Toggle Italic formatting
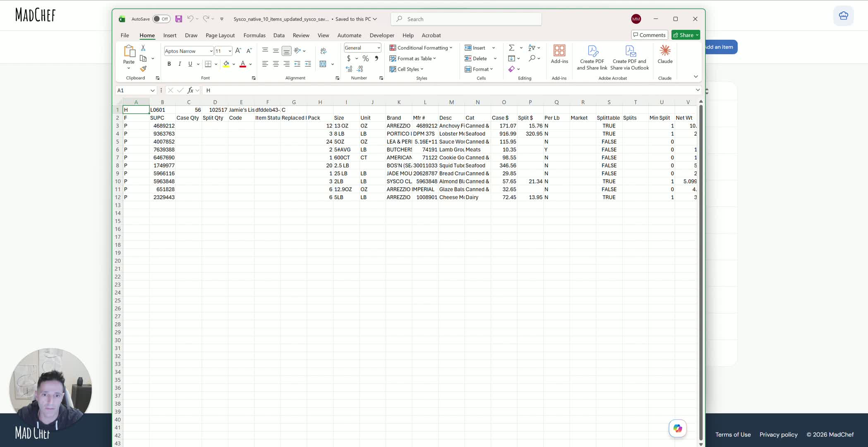Image resolution: width=868 pixels, height=447 pixels. [x=180, y=64]
